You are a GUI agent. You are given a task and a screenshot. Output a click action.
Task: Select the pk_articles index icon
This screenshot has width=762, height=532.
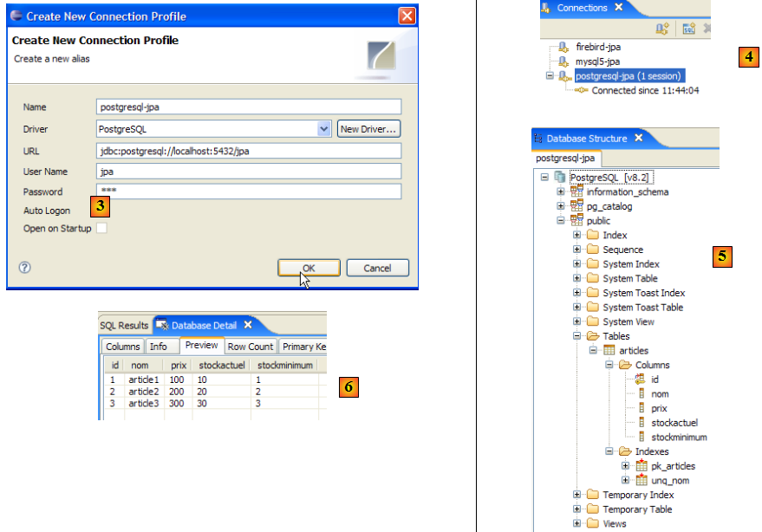[x=641, y=466]
